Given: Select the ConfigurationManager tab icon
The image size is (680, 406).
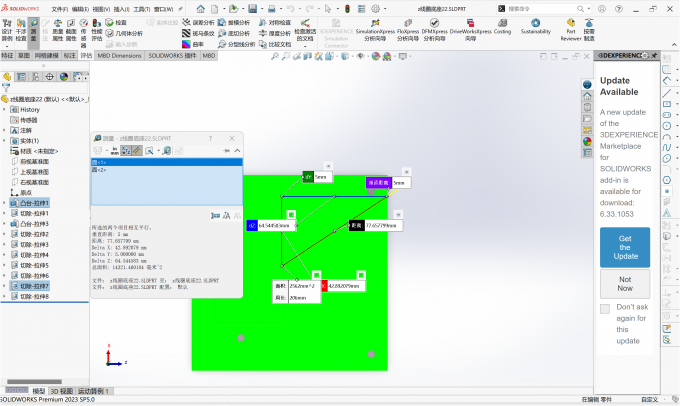Looking at the screenshot, I should 36,77.
